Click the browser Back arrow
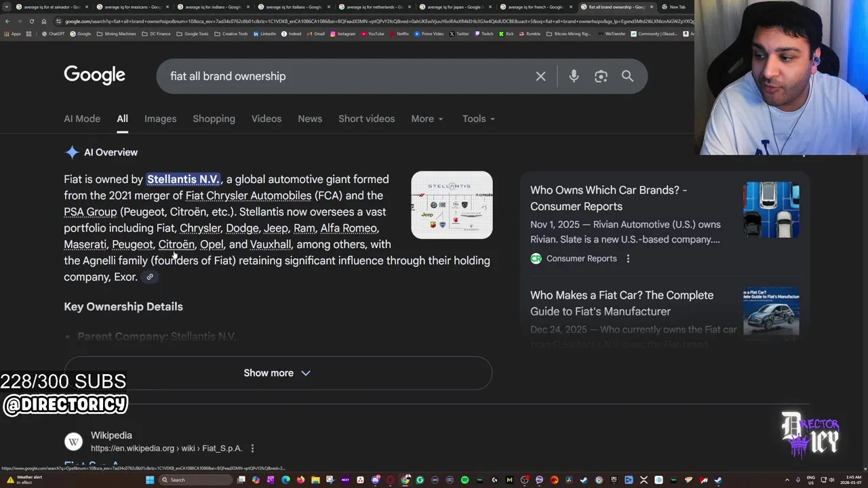 pyautogui.click(x=7, y=21)
